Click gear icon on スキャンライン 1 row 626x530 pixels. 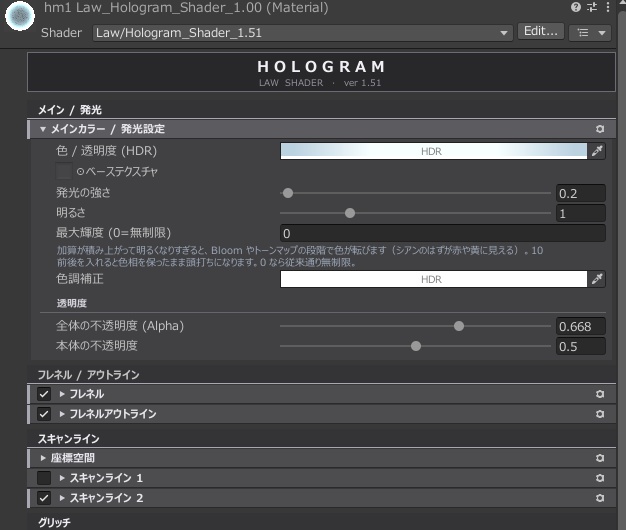[600, 478]
